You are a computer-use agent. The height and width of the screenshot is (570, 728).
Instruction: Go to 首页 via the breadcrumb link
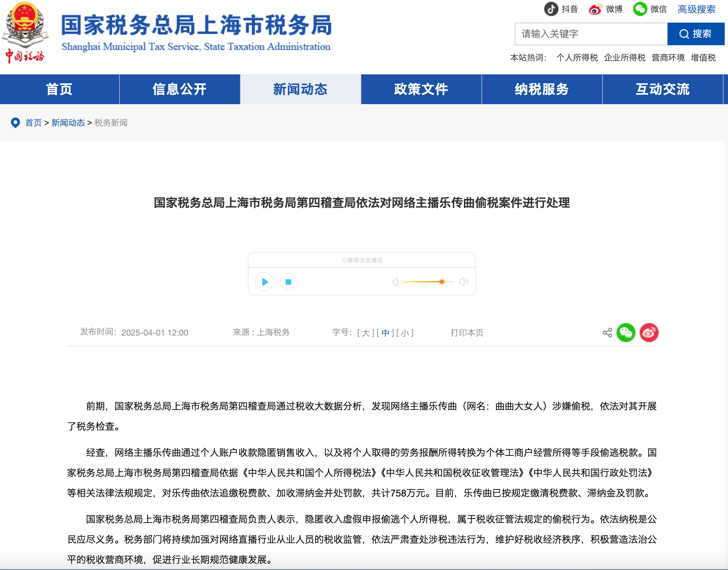[x=33, y=123]
